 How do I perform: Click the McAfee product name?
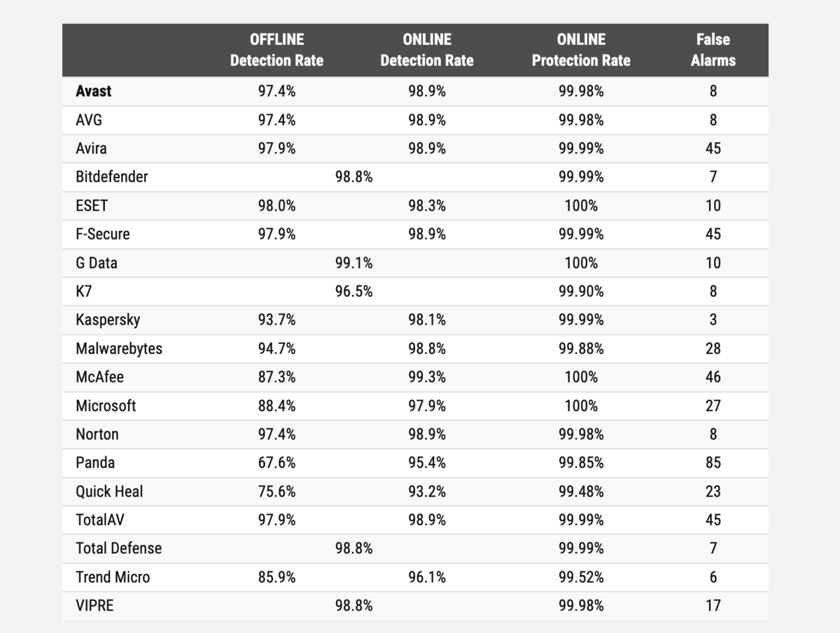pos(99,377)
